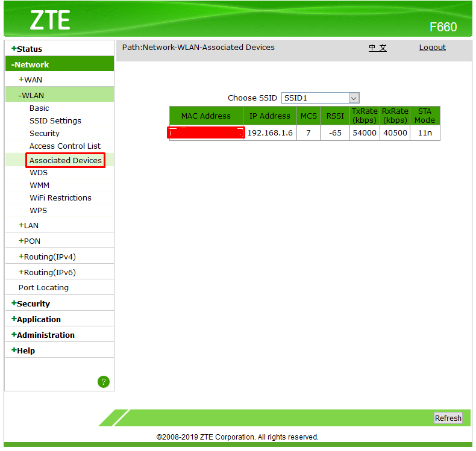Collapse the Network menu section

tap(30, 64)
